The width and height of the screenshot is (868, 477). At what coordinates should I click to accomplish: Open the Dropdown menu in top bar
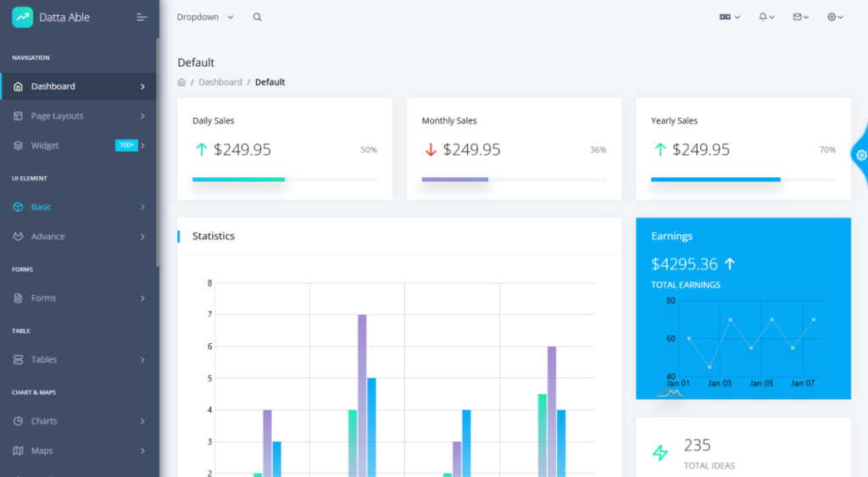tap(204, 17)
